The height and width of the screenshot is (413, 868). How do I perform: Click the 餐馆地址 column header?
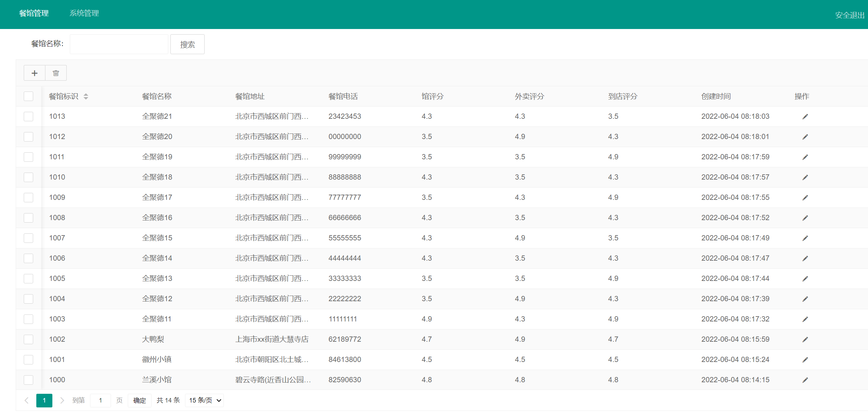[250, 96]
